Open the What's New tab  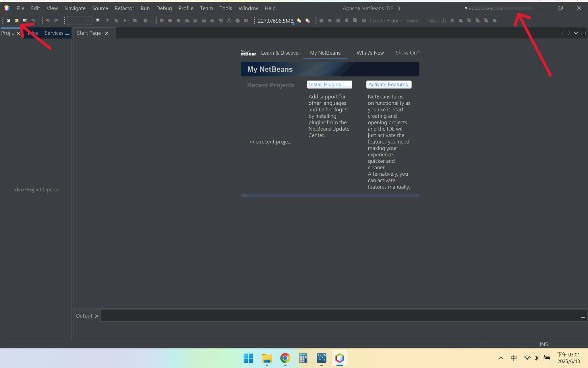click(x=370, y=53)
